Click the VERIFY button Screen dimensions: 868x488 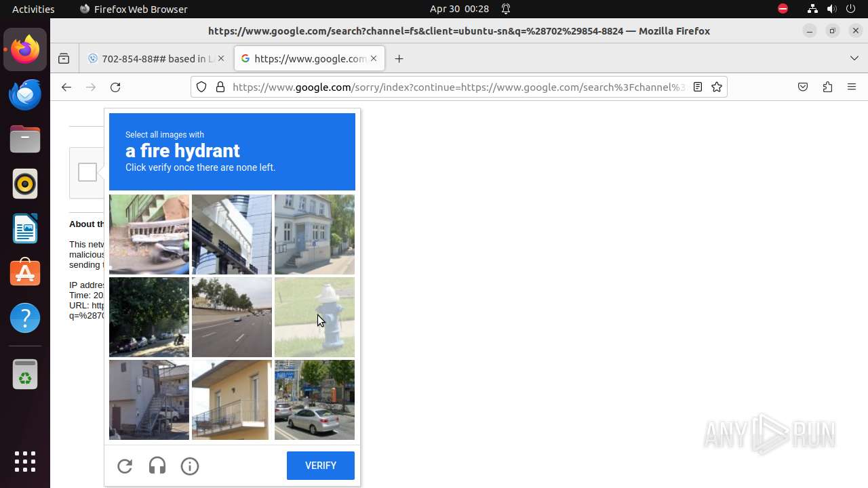(x=321, y=466)
